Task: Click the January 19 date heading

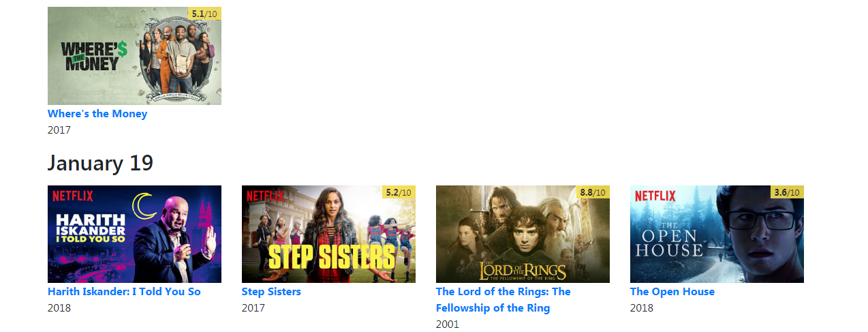Action: coord(100,163)
